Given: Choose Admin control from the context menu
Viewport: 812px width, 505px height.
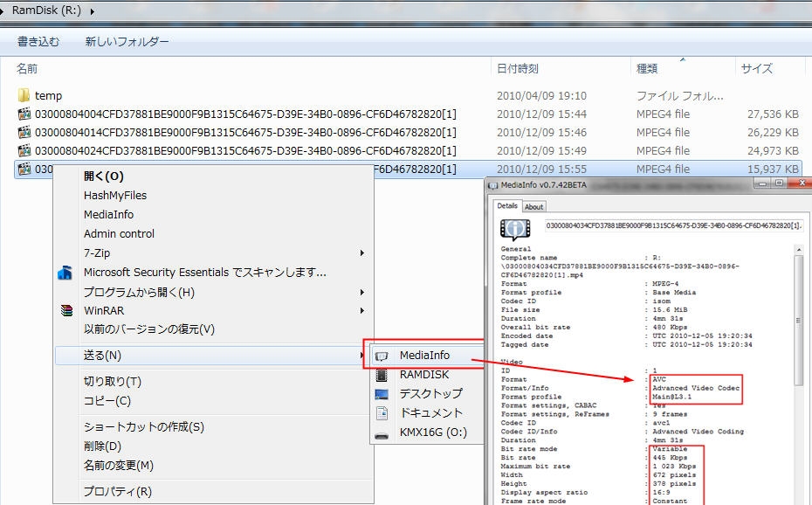Looking at the screenshot, I should [x=119, y=233].
